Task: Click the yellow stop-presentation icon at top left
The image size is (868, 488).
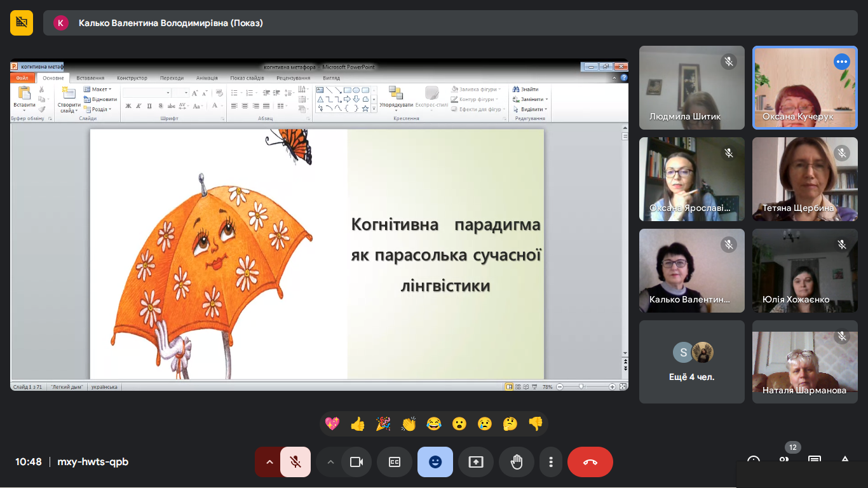Action: point(22,23)
